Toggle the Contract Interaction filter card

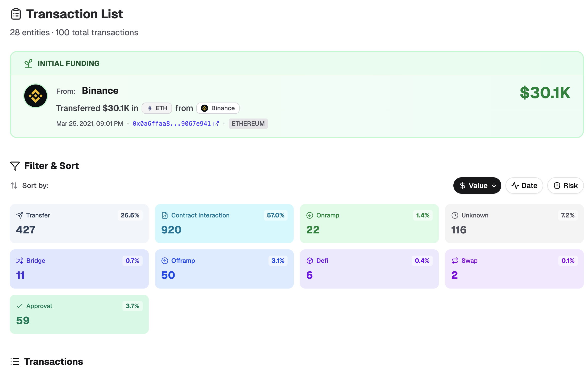224,223
